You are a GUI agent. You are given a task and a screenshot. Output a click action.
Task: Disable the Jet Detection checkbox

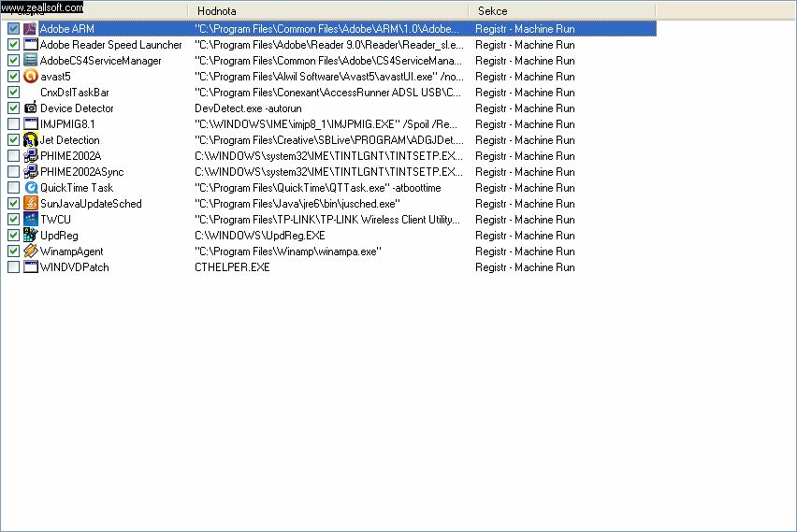click(14, 139)
